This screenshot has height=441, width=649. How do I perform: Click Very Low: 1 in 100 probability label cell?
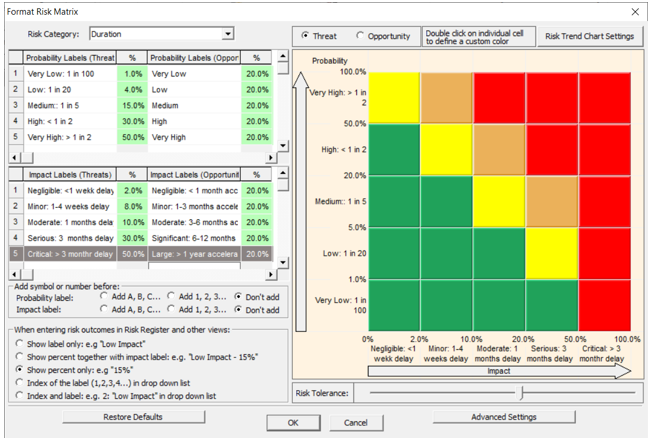[70, 74]
